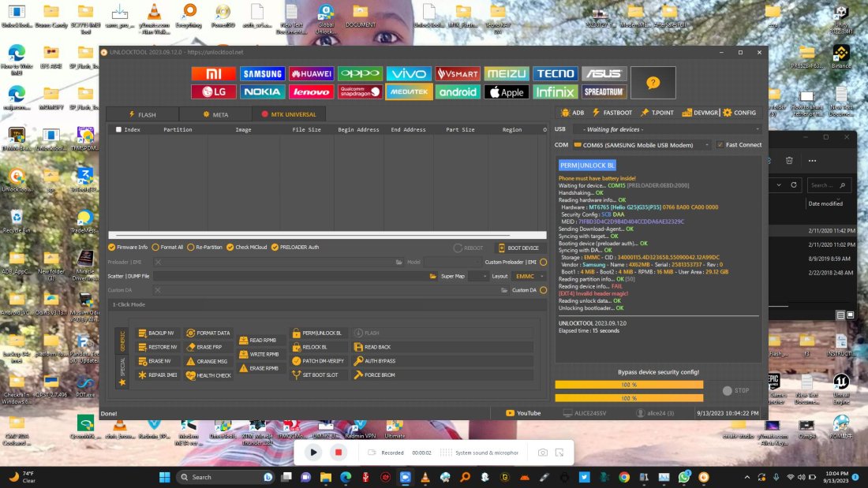Tick the Index select-all checkbox
The image size is (868, 488).
tap(118, 129)
